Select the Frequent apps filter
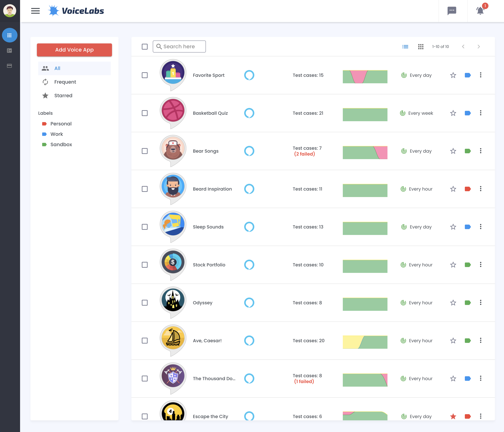The height and width of the screenshot is (432, 504). click(65, 82)
